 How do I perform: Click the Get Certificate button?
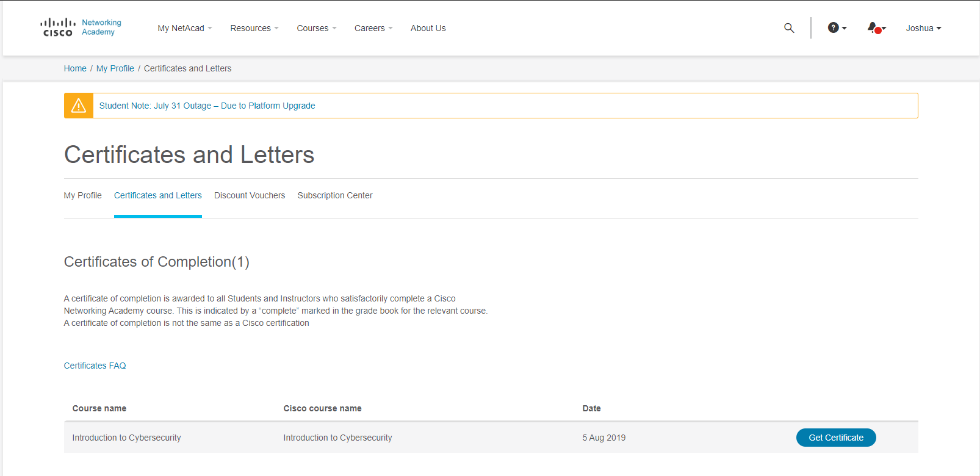836,438
